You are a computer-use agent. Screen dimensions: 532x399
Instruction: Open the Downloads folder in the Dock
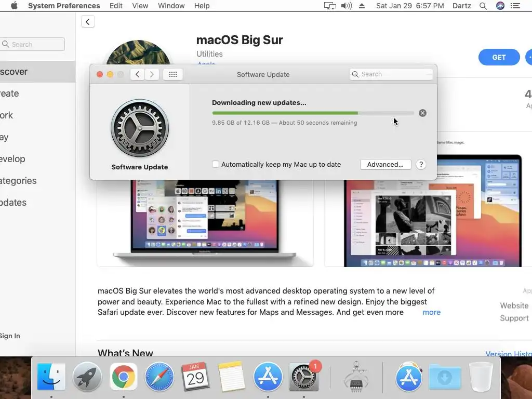pos(445,377)
